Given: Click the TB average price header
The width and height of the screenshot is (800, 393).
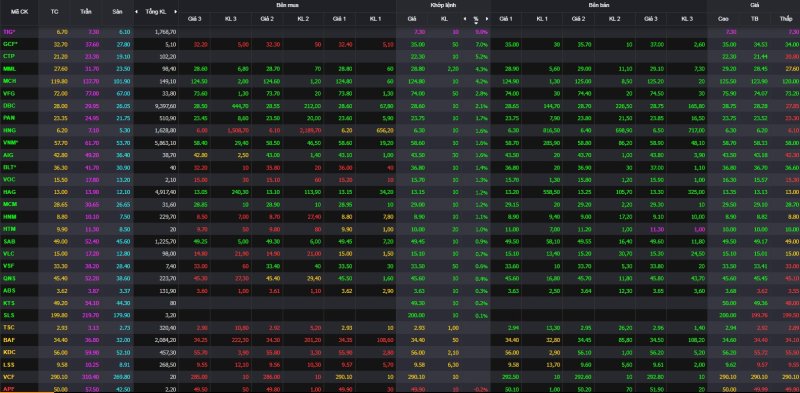Looking at the screenshot, I should click(755, 19).
